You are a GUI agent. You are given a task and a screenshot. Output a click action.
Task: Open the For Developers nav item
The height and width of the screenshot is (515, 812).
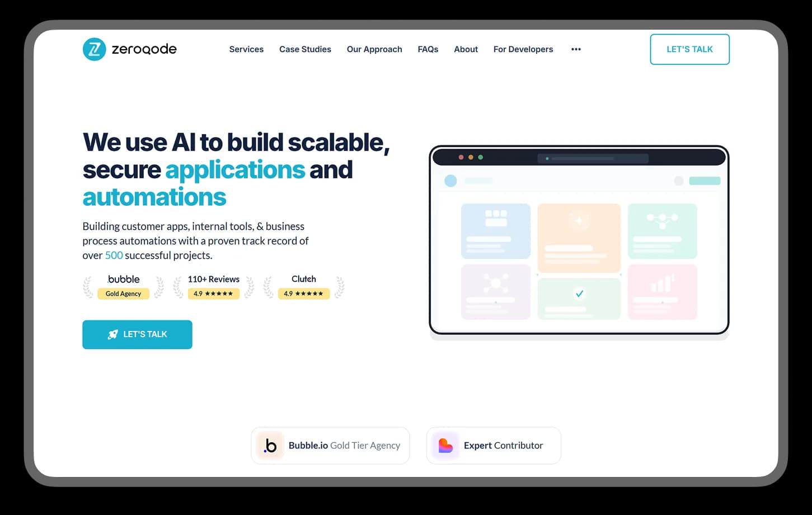[x=523, y=49]
